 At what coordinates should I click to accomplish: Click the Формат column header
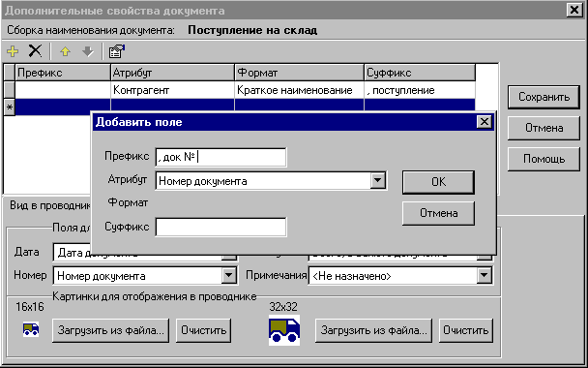pos(299,73)
